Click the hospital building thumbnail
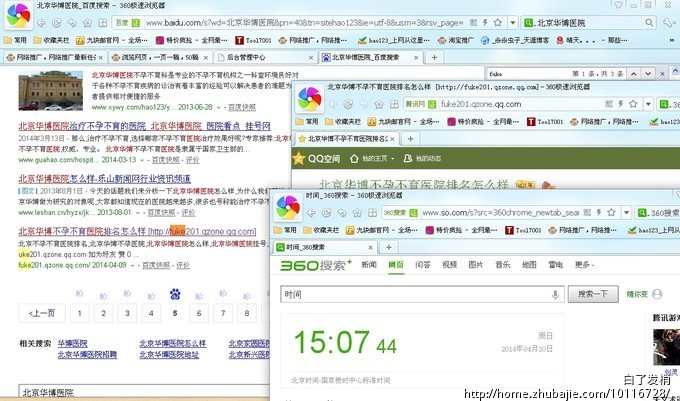680x401 pixels. pyautogui.click(x=51, y=90)
